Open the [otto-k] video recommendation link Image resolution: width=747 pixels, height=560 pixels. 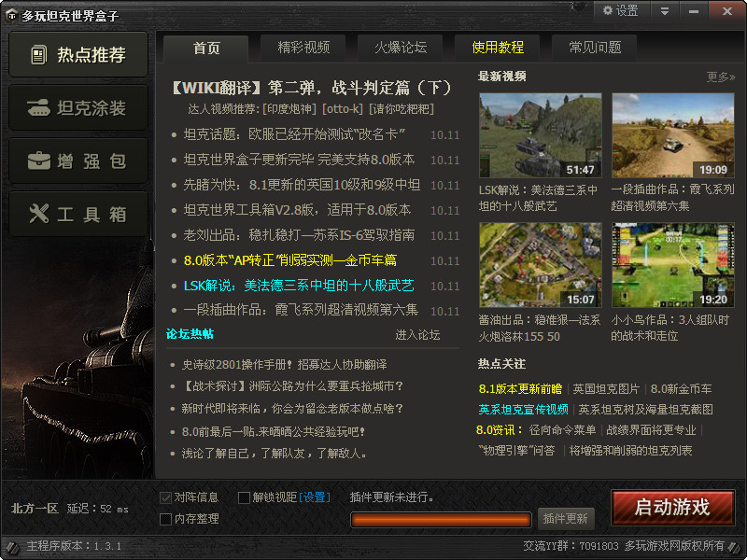point(343,109)
